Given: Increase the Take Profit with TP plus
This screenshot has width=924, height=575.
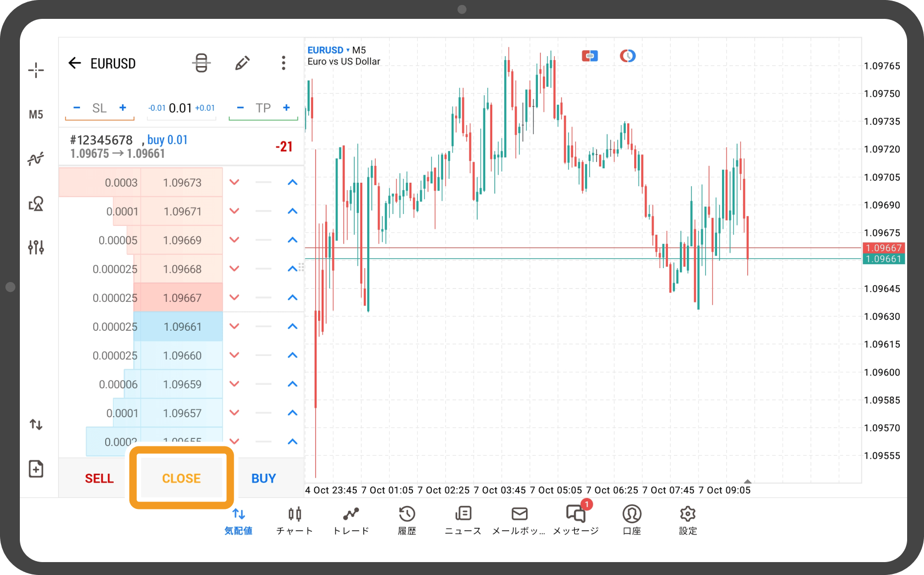Looking at the screenshot, I should coord(286,108).
